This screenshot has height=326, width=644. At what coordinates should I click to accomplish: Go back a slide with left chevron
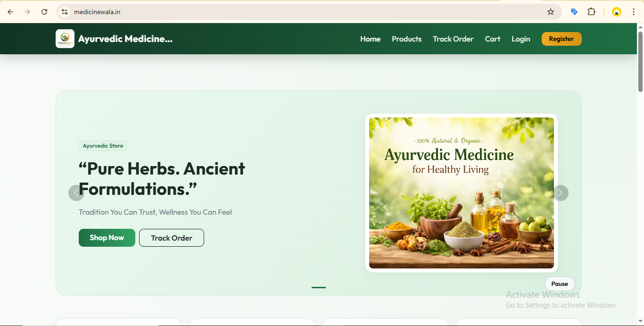point(76,192)
